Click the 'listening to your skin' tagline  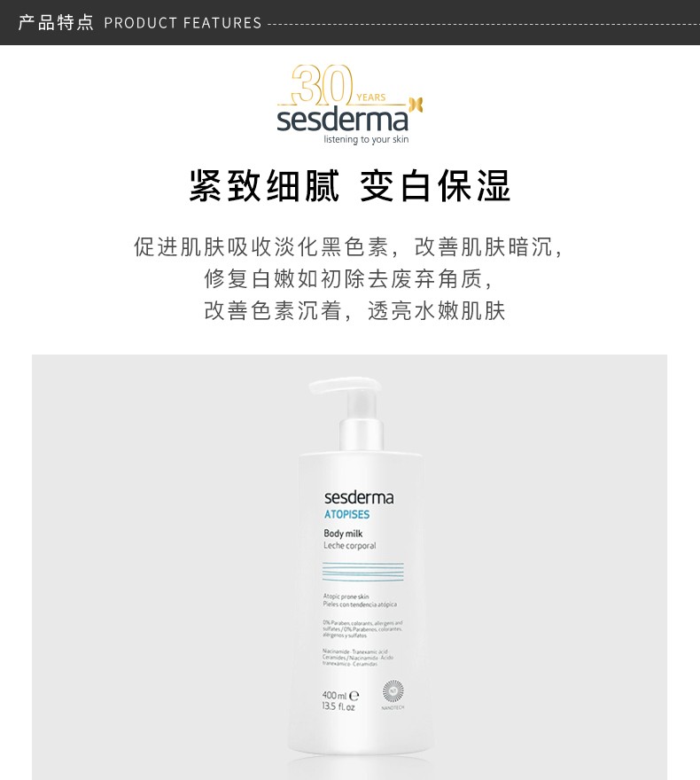pos(366,139)
